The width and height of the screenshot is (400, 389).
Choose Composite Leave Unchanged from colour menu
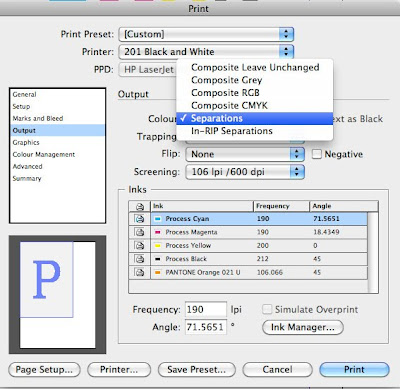(x=255, y=67)
